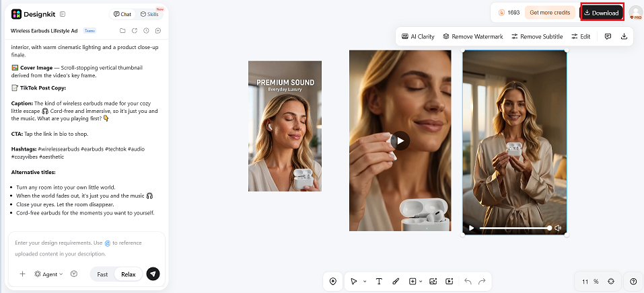Apply AI Clarity to the video
The image size is (644, 293).
coord(418,36)
